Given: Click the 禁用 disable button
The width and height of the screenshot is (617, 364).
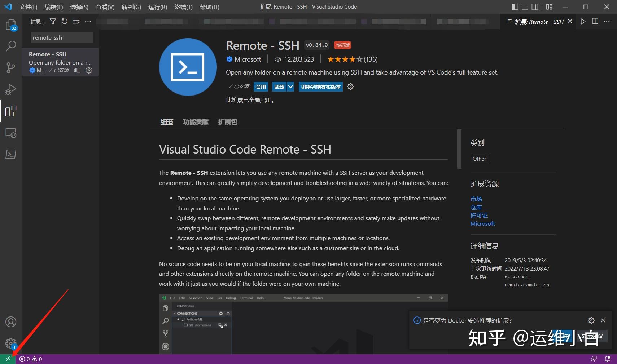Looking at the screenshot, I should (261, 86).
